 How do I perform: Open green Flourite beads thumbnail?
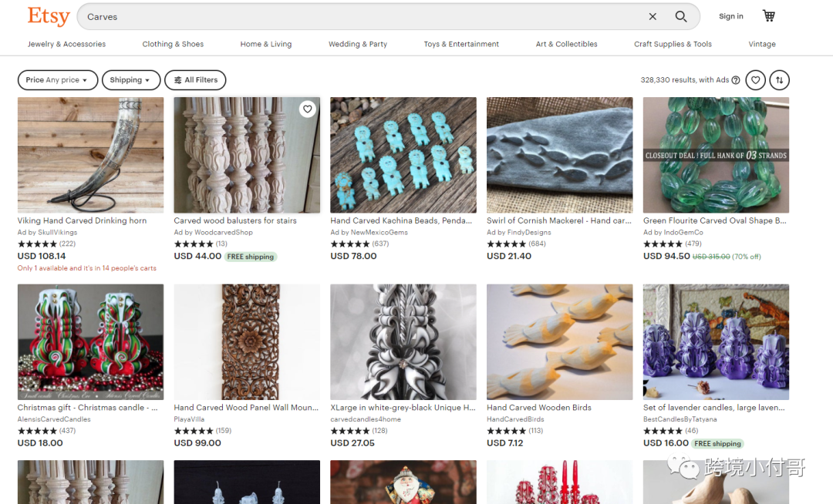(716, 155)
